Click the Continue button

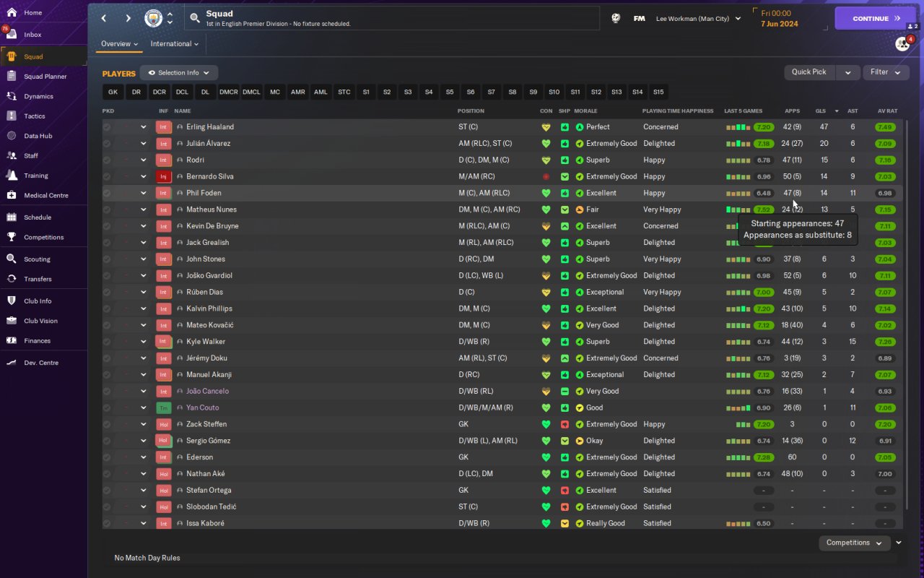[x=875, y=19]
